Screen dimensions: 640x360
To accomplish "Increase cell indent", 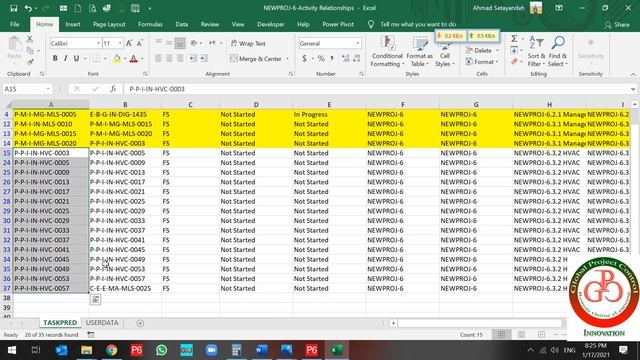I will tap(203, 59).
